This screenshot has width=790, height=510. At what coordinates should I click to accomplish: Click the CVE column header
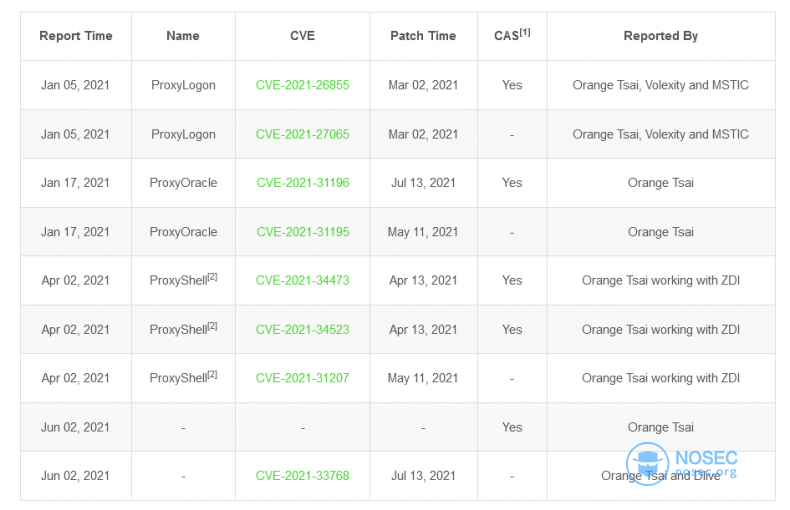click(x=302, y=36)
